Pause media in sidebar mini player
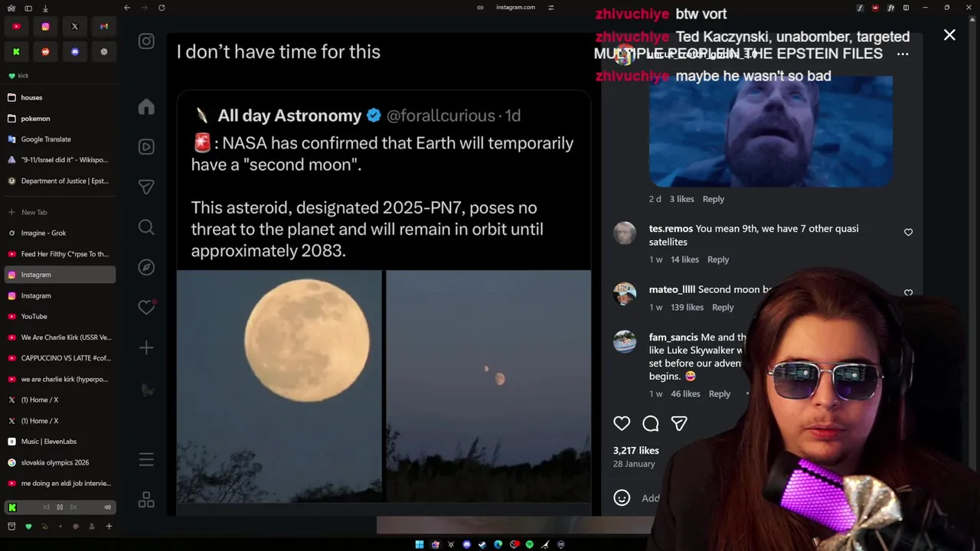Viewport: 980px width, 551px height. coord(60,507)
